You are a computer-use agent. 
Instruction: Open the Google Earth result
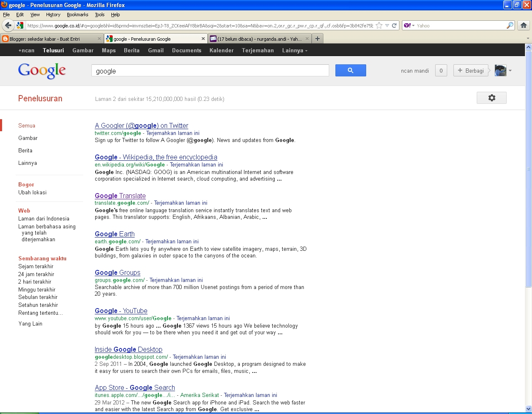pos(115,234)
